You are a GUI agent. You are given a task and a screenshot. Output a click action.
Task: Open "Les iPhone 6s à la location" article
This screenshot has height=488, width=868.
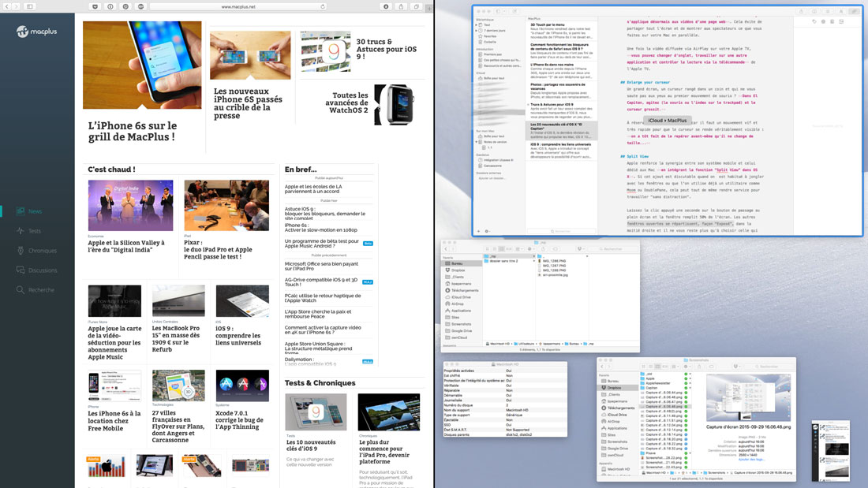(x=114, y=420)
